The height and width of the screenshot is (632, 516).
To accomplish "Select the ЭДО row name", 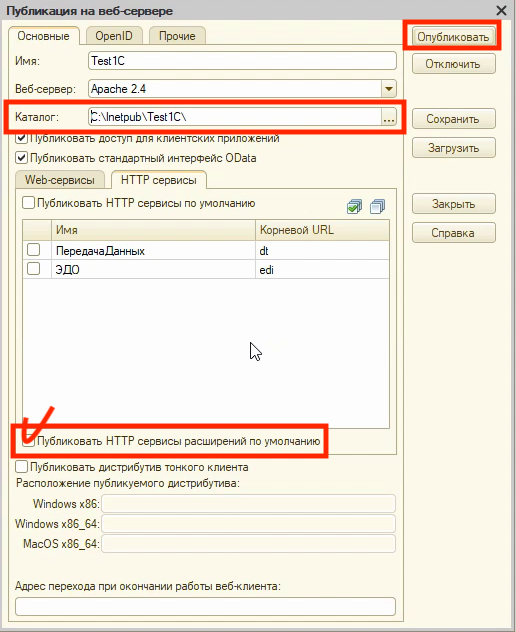I will click(67, 269).
